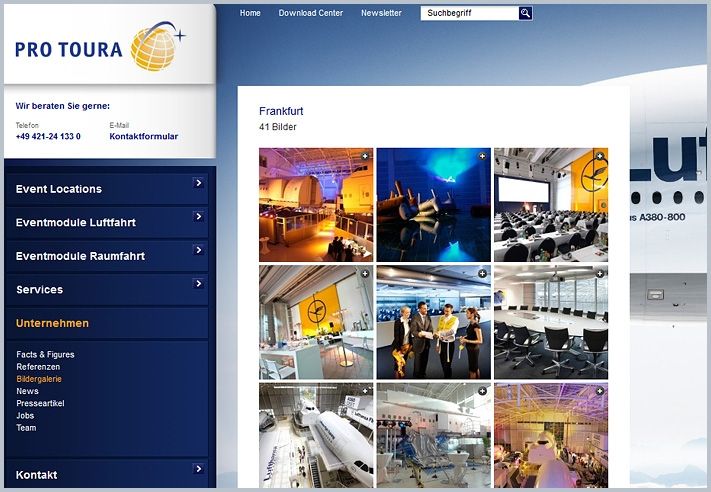The width and height of the screenshot is (711, 492).
Task: Click plus icon on business people photo
Action: tap(483, 273)
